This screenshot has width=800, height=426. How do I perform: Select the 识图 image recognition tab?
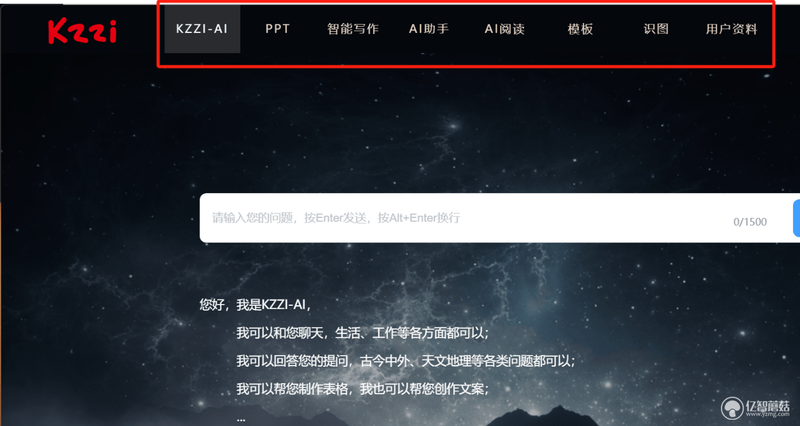click(x=656, y=29)
